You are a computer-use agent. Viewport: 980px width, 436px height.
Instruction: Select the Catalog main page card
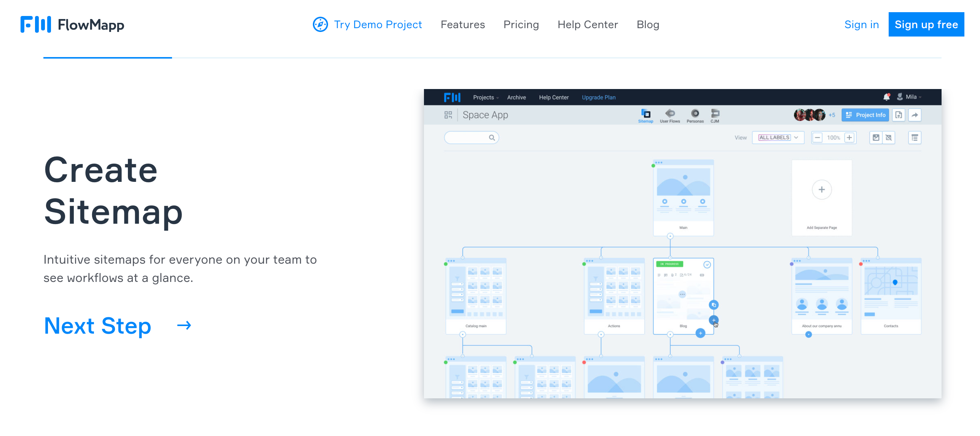(476, 296)
